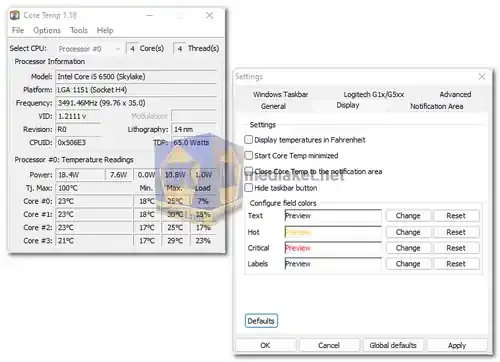
Task: Click the Revision value R0
Action: [x=78, y=129]
